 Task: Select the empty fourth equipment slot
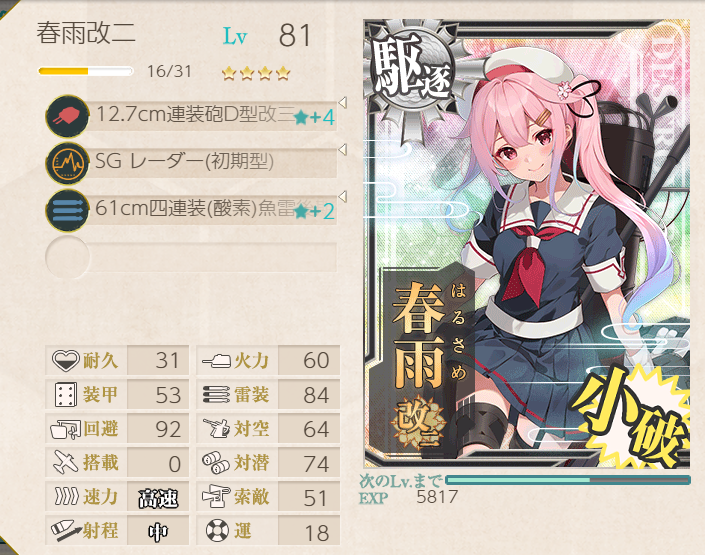pos(191,257)
